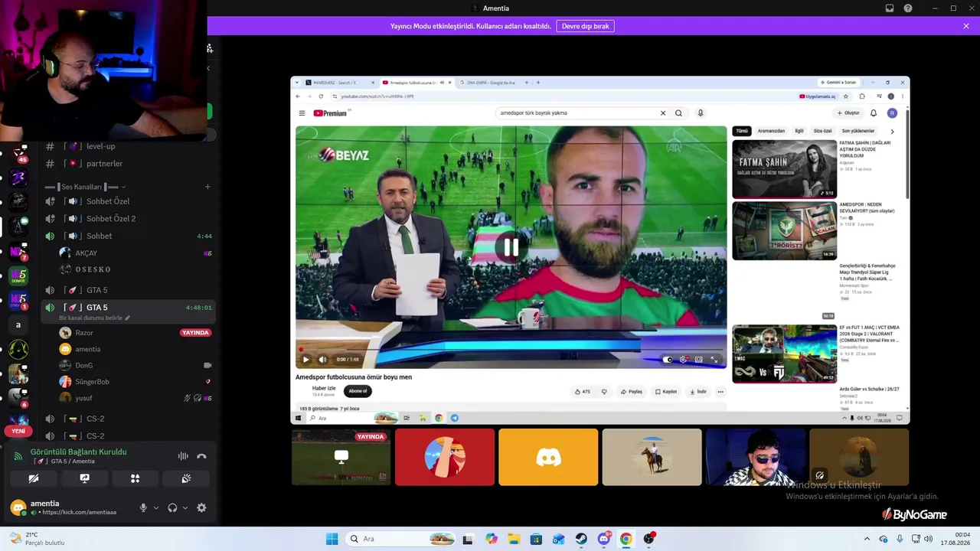Open Steam from the Windows taskbar
Screen dimensions: 980x551
(x=581, y=539)
